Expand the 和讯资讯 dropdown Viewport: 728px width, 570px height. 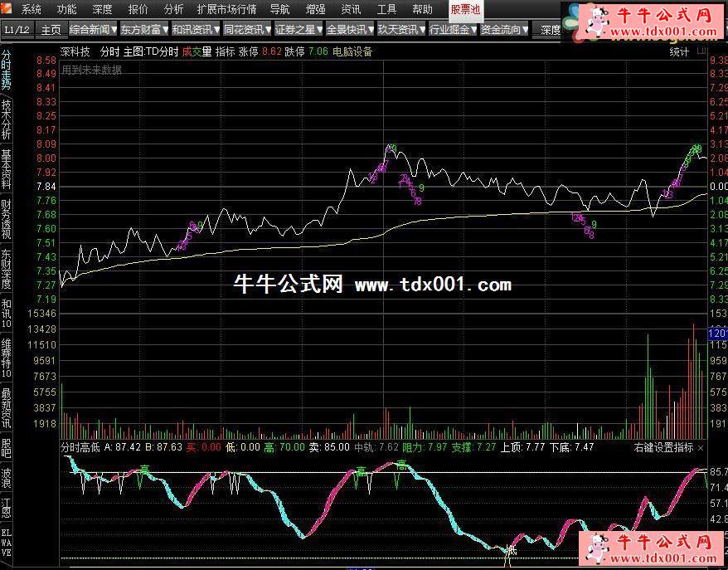tap(196, 30)
